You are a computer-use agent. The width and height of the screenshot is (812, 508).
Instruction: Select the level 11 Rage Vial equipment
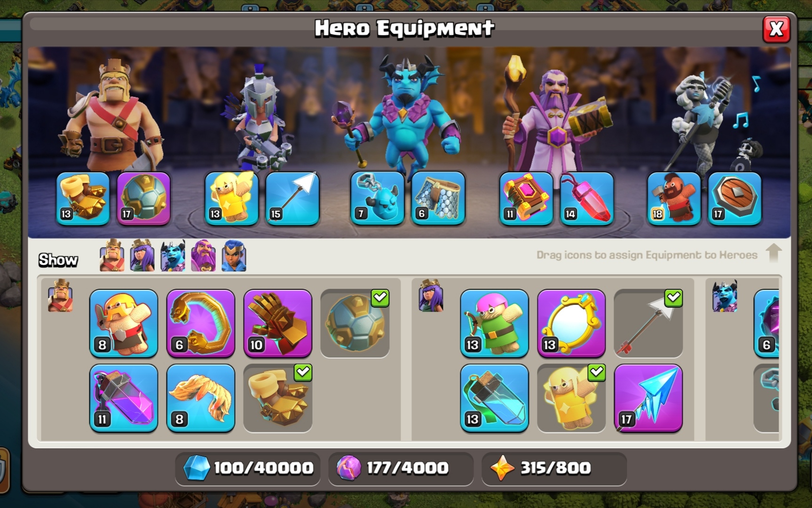(x=124, y=398)
